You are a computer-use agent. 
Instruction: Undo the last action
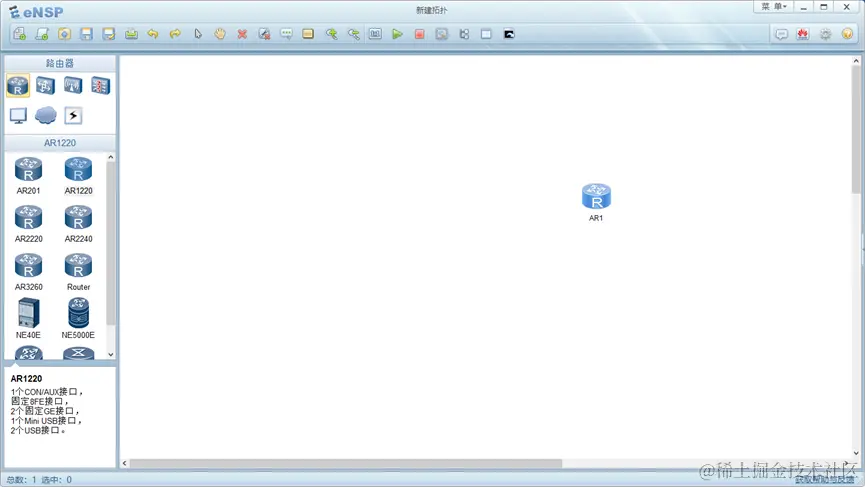tap(153, 34)
